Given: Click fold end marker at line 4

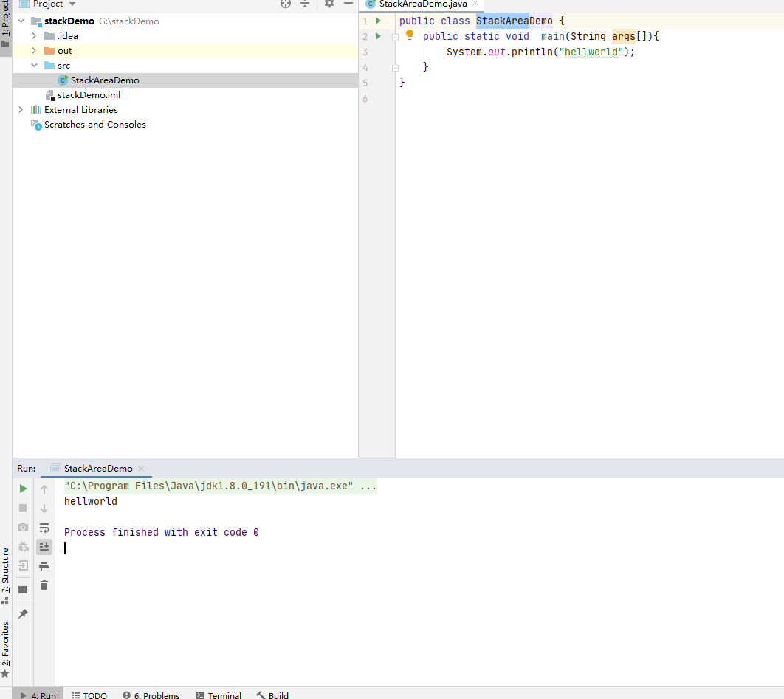Looking at the screenshot, I should point(395,67).
